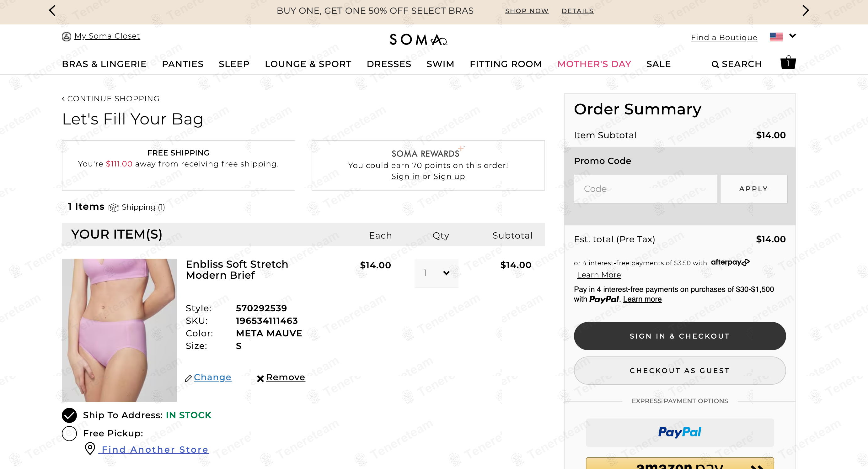
Task: Click the remove X icon for item
Action: [260, 378]
